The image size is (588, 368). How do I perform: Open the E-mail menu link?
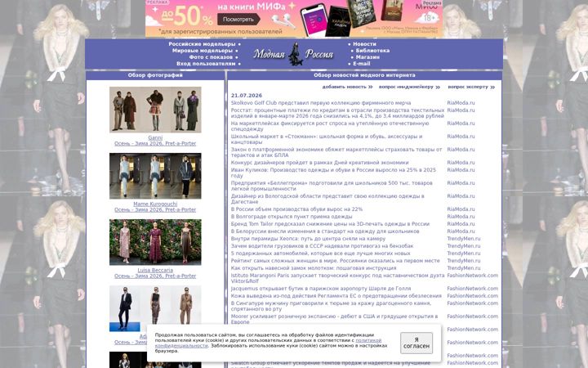coord(362,64)
